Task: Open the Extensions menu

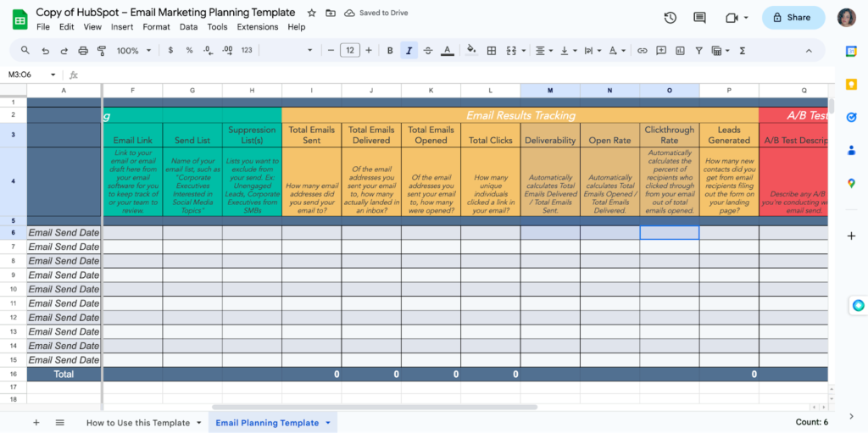Action: [258, 26]
